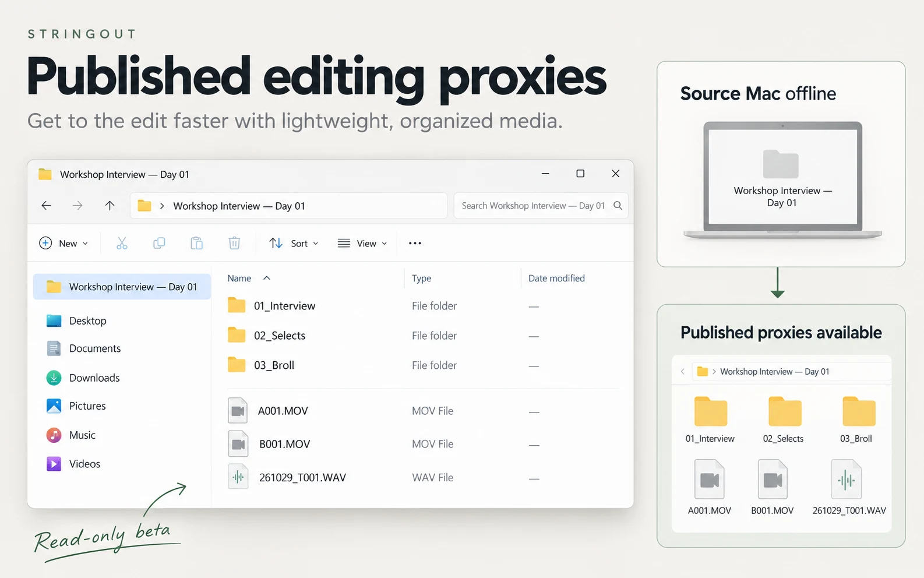This screenshot has height=578, width=924.
Task: Sort by the Date modified column
Action: tap(556, 278)
